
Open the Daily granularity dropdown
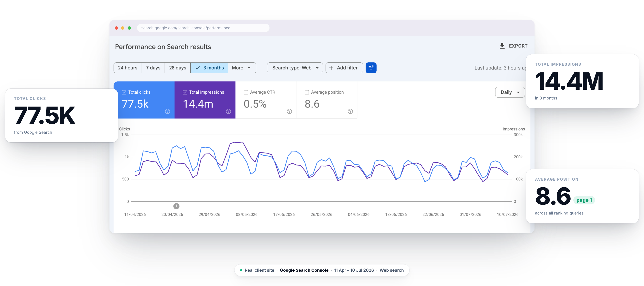coord(510,92)
